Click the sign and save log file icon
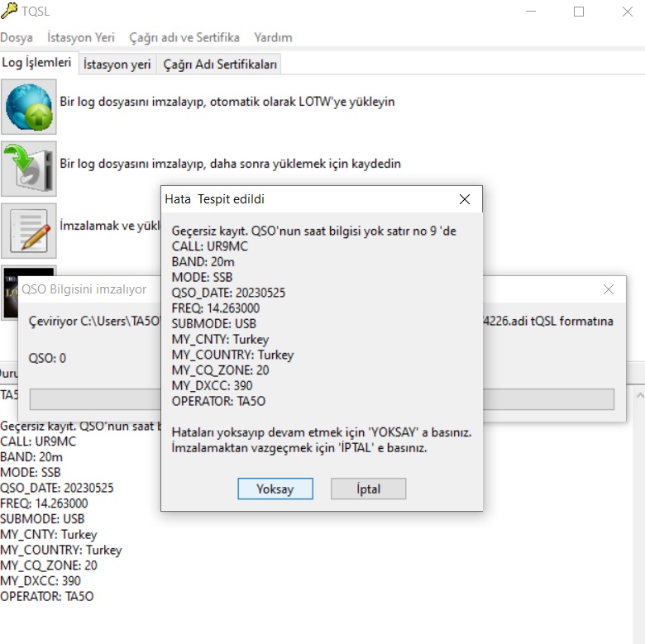 tap(28, 169)
